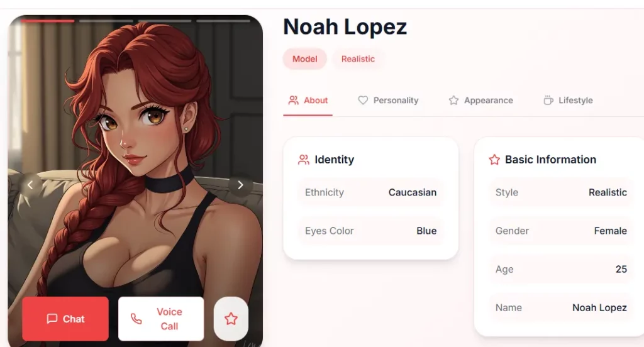Click the phone icon in Voice Call
The image size is (644, 347).
136,319
